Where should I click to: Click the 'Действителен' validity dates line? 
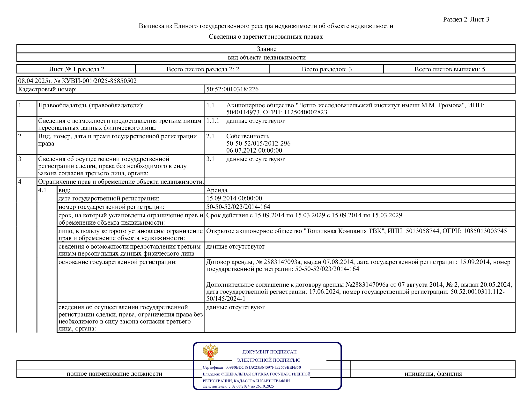[238, 386]
